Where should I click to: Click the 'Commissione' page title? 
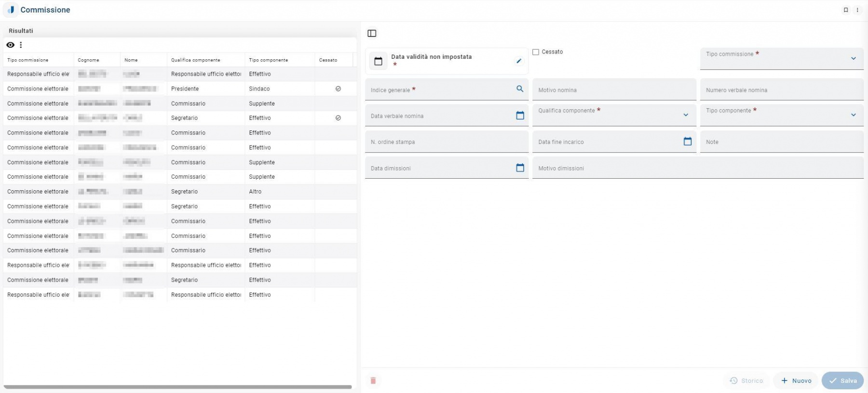[x=45, y=10]
